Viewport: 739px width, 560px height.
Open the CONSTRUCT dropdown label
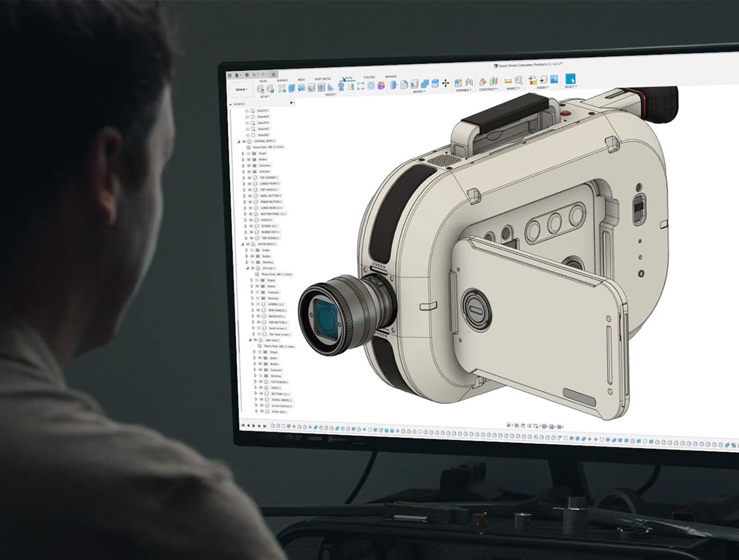488,90
